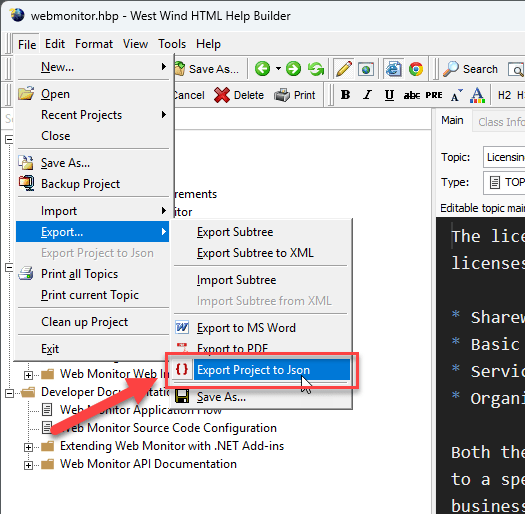Apply Underline formatting
525x514 pixels.
pos(389,95)
